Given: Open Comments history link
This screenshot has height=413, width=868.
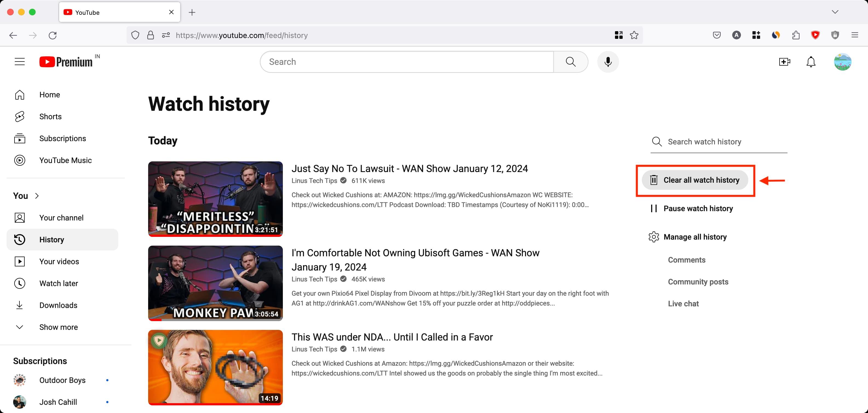Looking at the screenshot, I should click(686, 260).
